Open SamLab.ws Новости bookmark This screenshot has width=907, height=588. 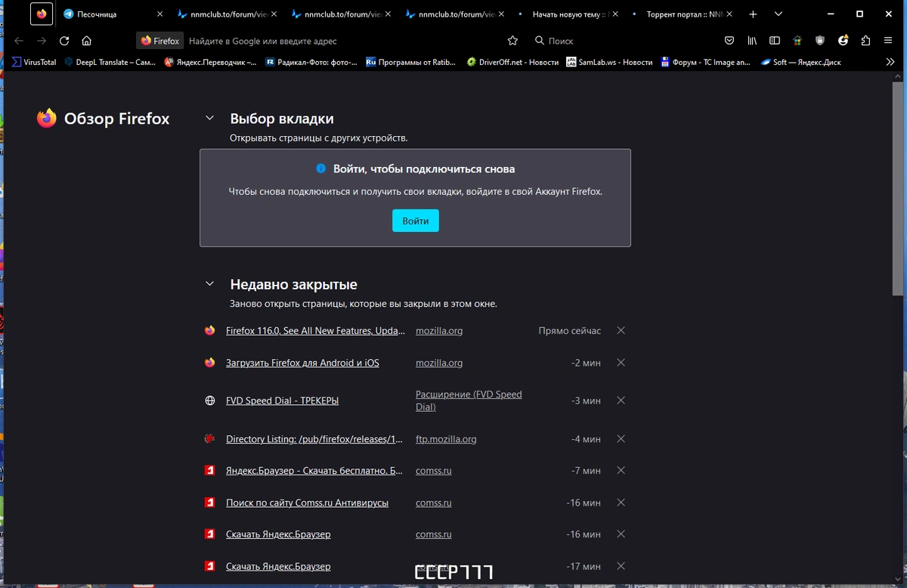tap(610, 62)
